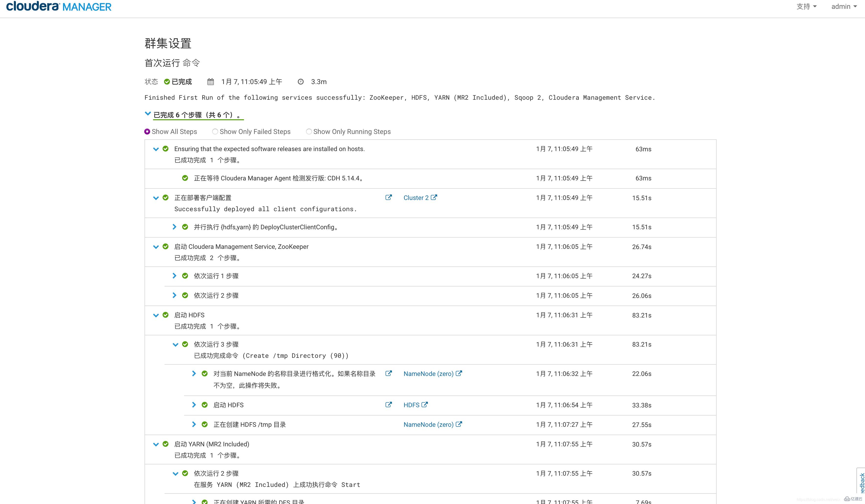Collapse the Ensuring software releases step
Viewport: 865px width, 504px height.
tap(156, 149)
